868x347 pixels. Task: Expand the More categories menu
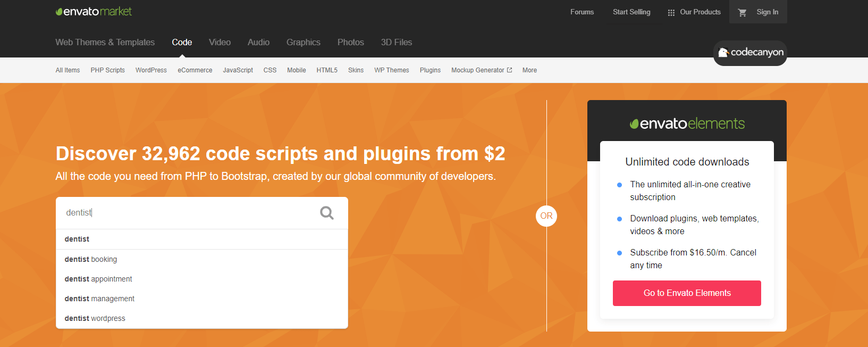529,70
